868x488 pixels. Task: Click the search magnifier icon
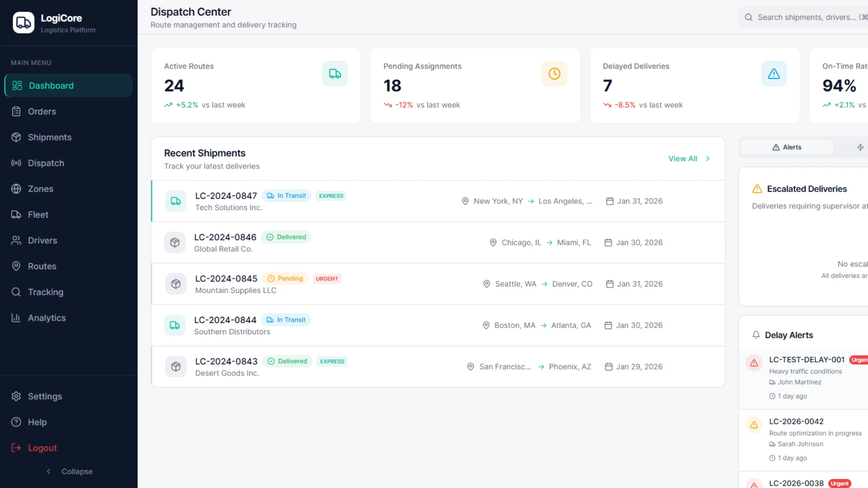coord(749,17)
